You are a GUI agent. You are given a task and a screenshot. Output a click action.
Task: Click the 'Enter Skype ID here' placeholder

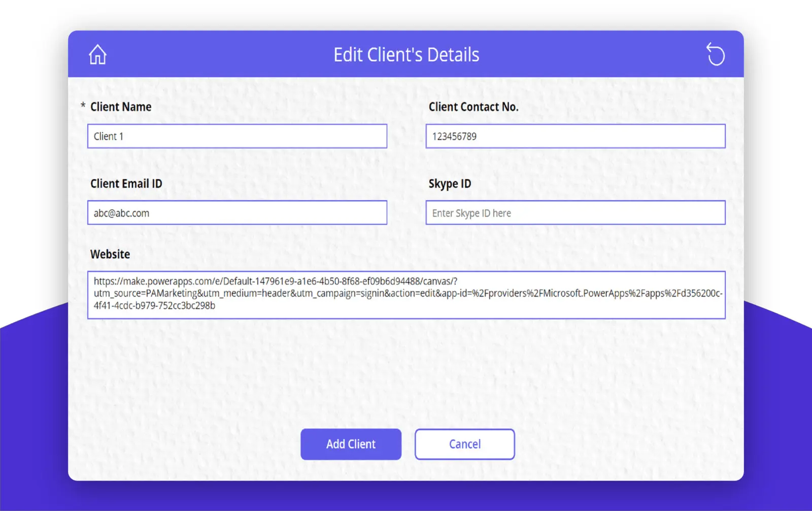pyautogui.click(x=471, y=213)
